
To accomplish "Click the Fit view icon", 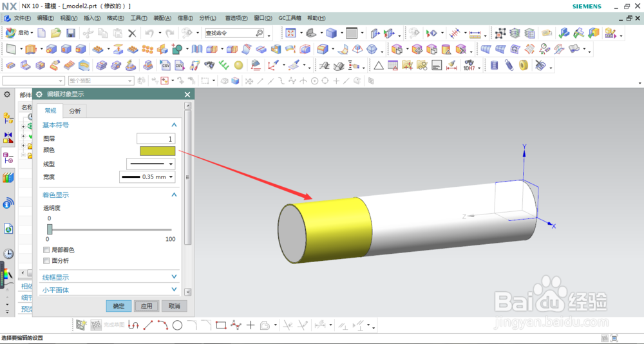I will (x=291, y=33).
